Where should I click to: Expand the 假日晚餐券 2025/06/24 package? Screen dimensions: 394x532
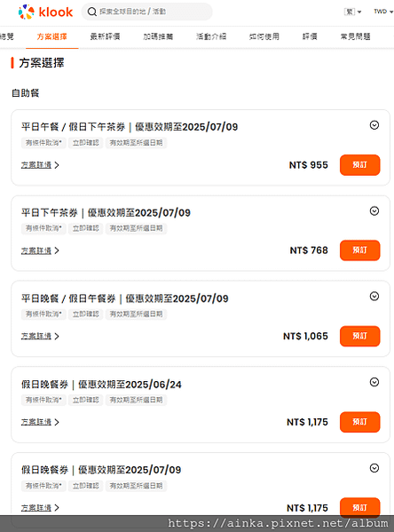(374, 382)
